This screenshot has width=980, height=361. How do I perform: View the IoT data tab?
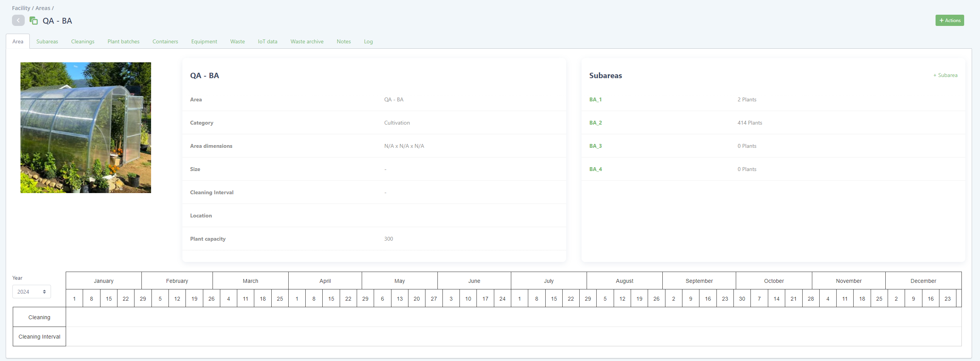point(267,41)
